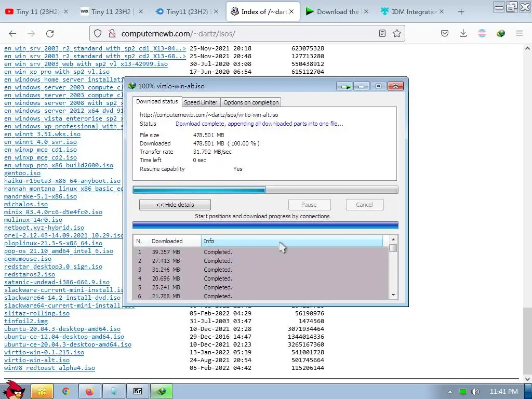The height and width of the screenshot is (399, 532).
Task: Open slitaz-rolling.iso link
Action: (37, 313)
